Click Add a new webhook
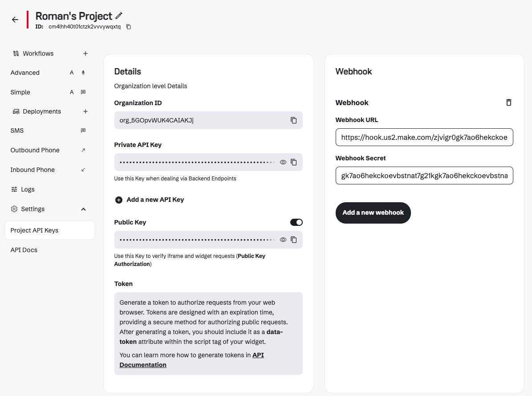Image resolution: width=532 pixels, height=396 pixels. coord(373,212)
